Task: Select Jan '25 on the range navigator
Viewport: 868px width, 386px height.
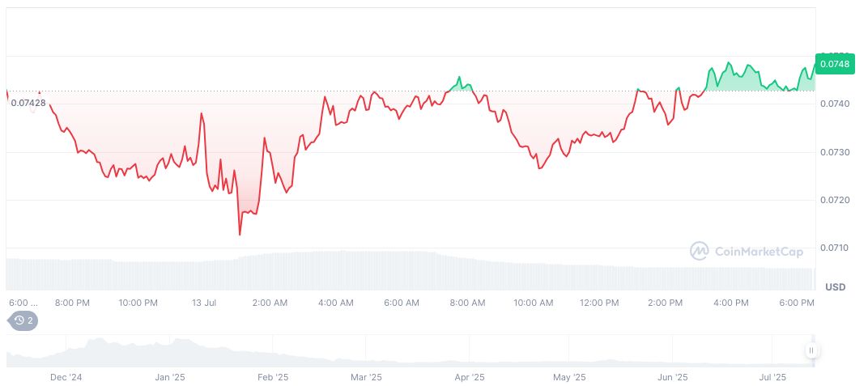Action: point(169,377)
